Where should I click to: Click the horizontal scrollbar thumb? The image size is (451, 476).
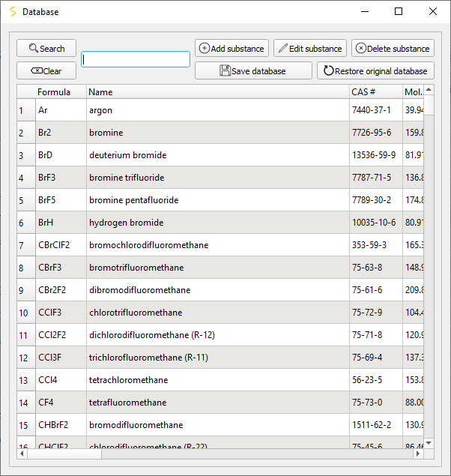point(64,454)
